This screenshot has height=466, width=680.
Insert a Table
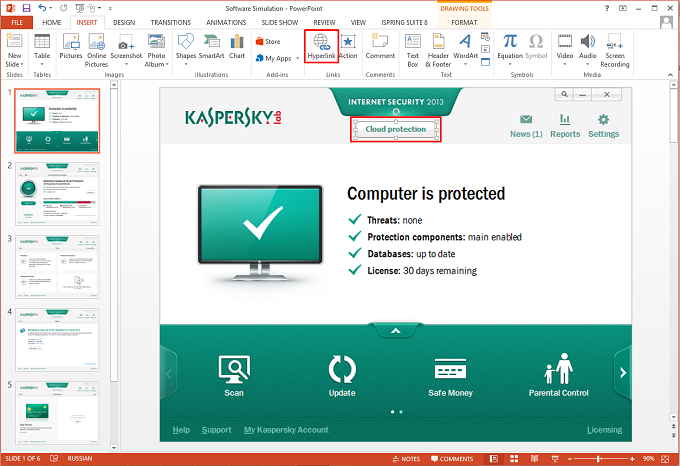tap(42, 49)
